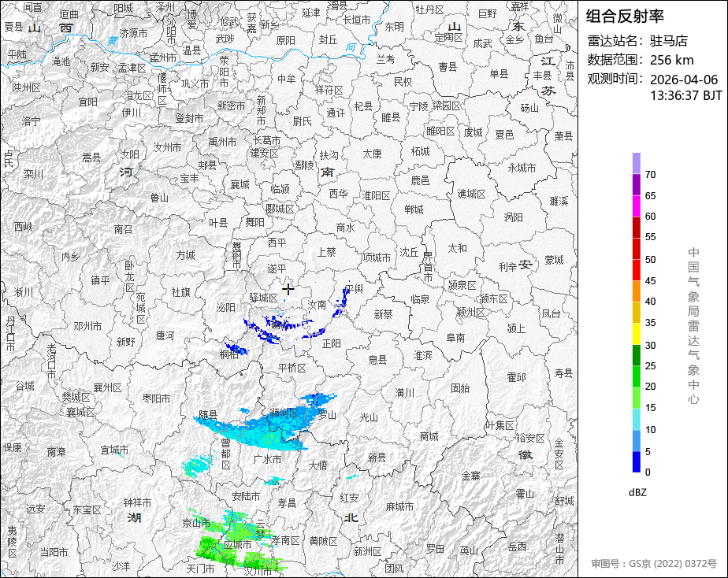Click the legend value 20
The height and width of the screenshot is (578, 728).
650,386
